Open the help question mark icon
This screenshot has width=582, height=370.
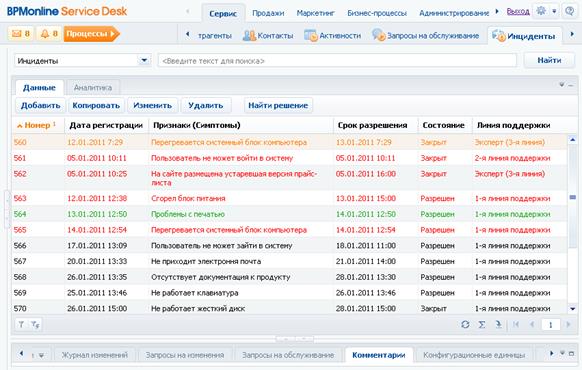click(x=569, y=11)
